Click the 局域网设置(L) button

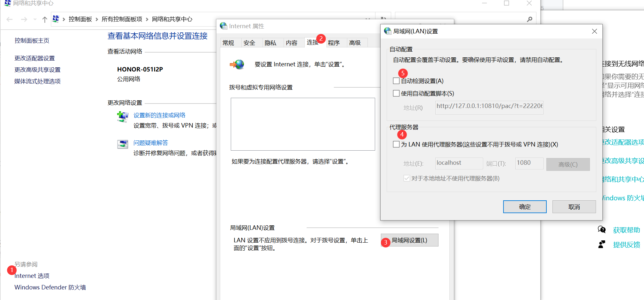(x=410, y=240)
